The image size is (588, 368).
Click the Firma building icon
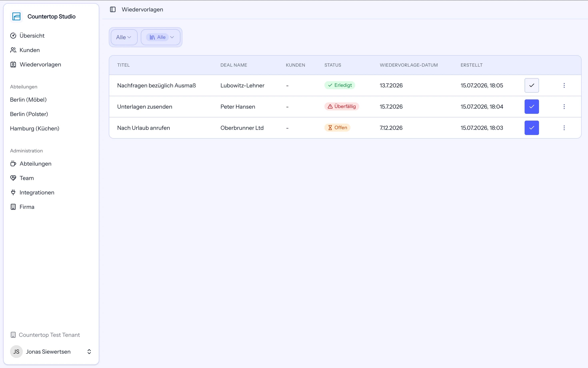click(x=13, y=207)
